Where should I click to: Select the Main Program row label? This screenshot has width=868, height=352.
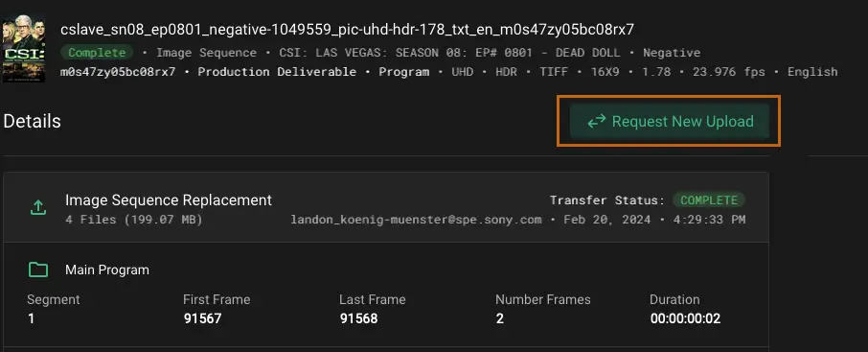point(107,270)
